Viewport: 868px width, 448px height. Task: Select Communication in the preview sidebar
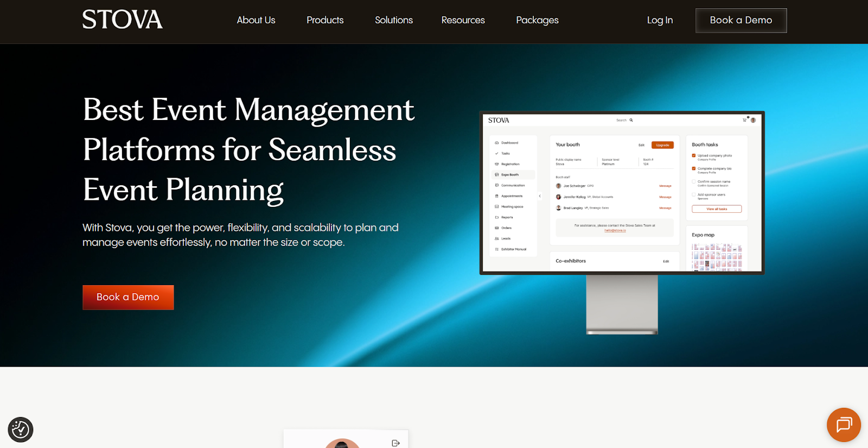[x=513, y=185]
